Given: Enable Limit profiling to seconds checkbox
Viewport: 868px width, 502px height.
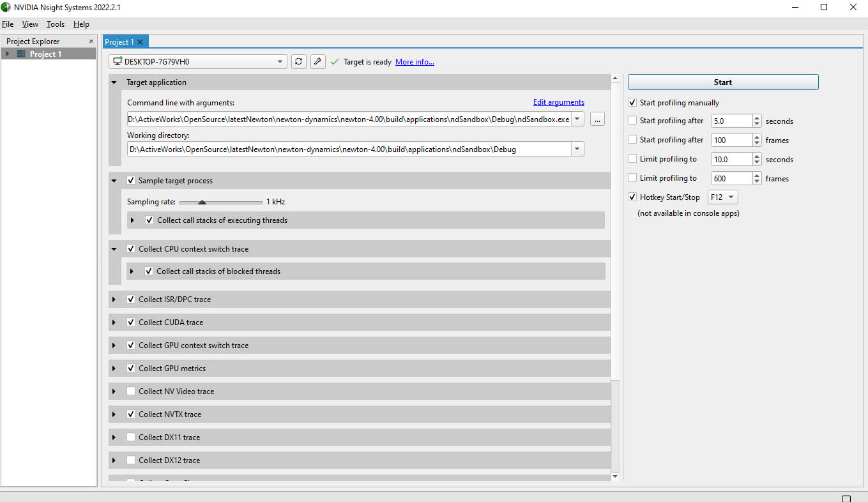Looking at the screenshot, I should click(x=632, y=159).
